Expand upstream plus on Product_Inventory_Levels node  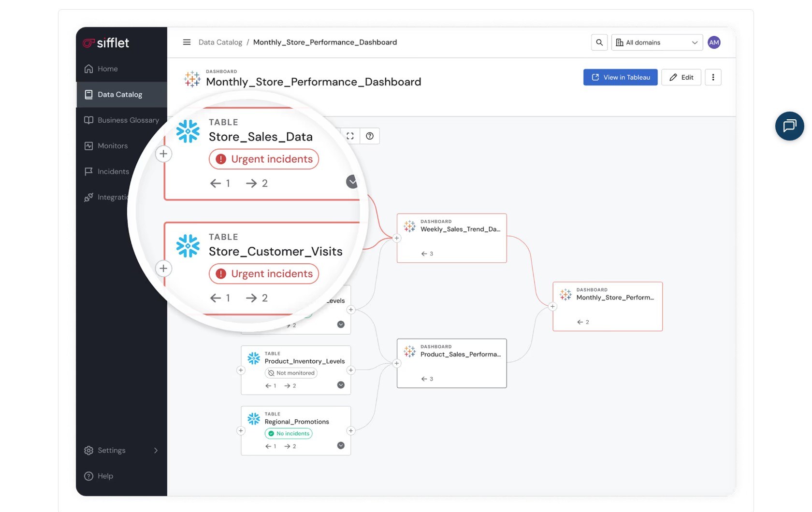pos(241,370)
